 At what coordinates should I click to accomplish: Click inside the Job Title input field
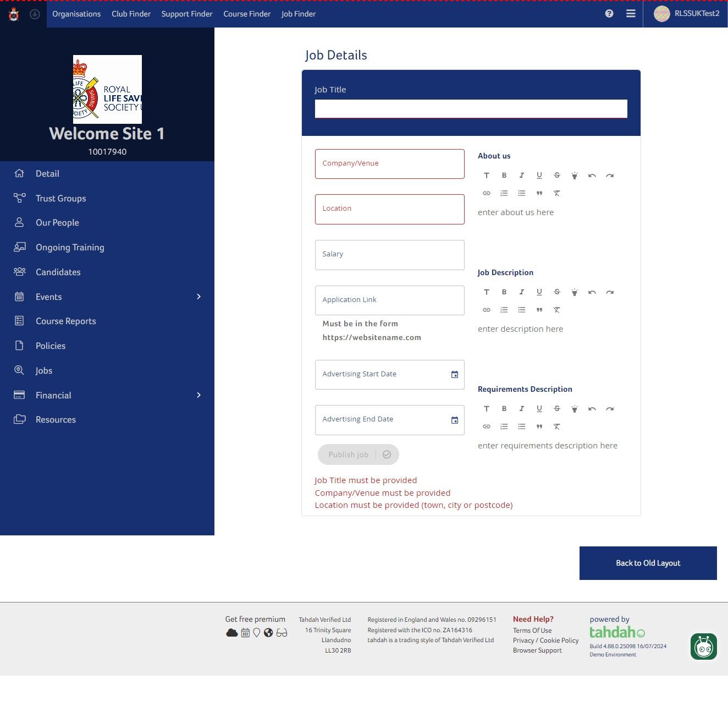471,108
